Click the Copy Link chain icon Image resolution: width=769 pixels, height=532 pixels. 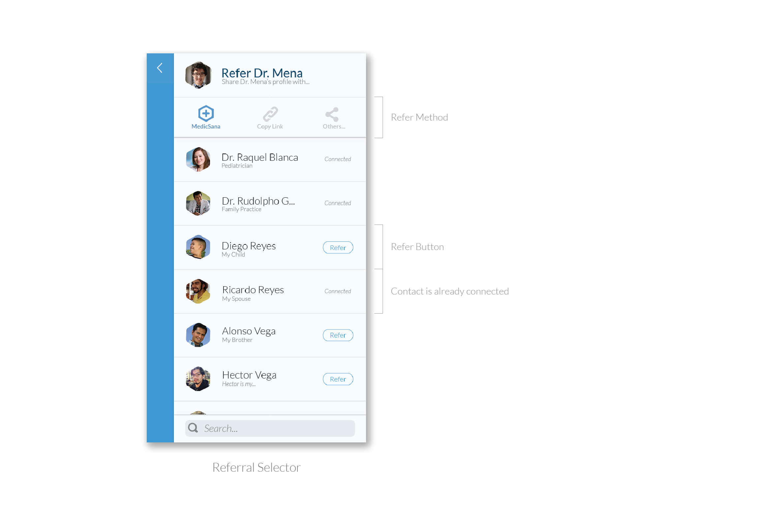click(270, 114)
